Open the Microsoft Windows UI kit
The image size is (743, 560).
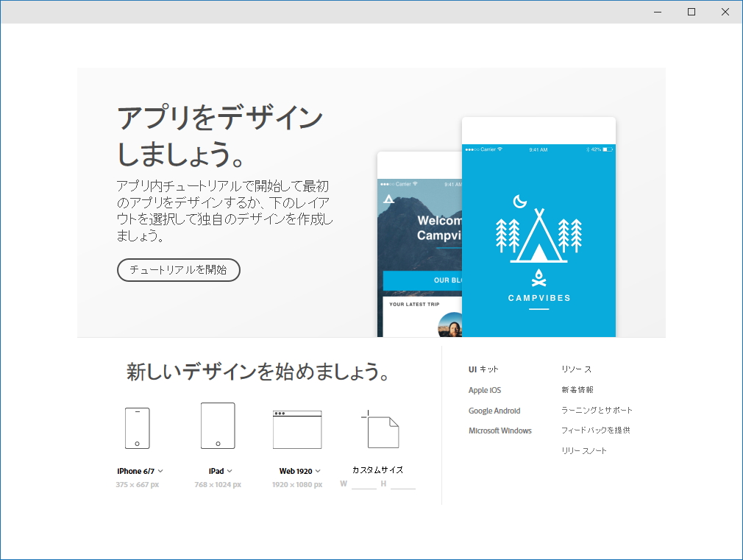tap(500, 430)
